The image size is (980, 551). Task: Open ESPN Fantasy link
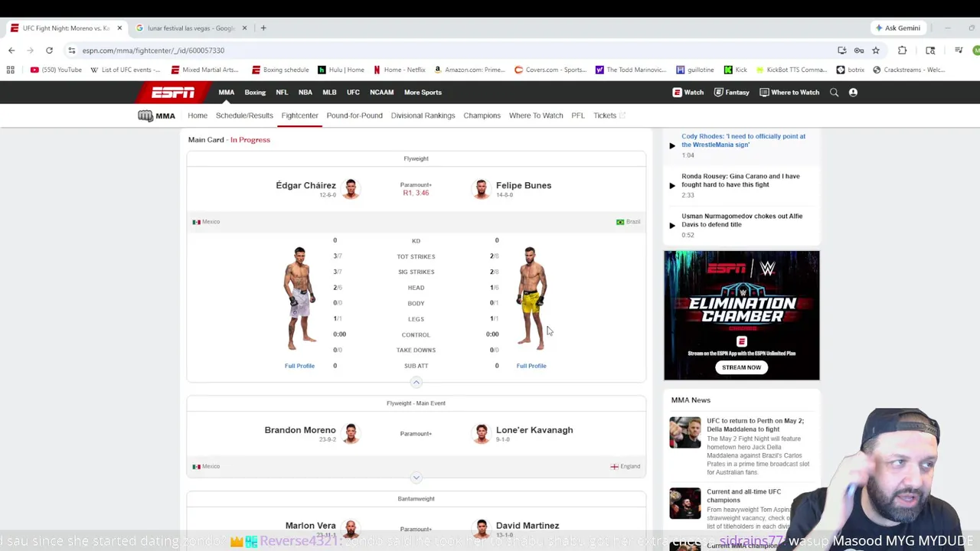click(731, 93)
